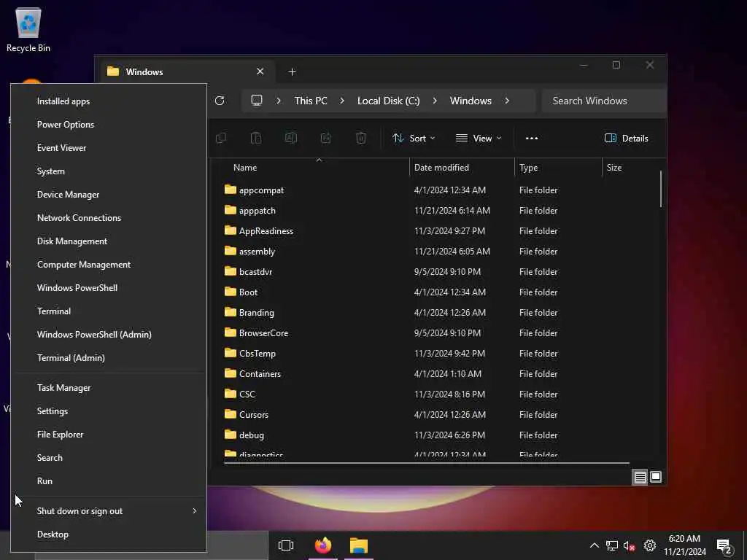Click the Delete trash icon in toolbar

coord(361,138)
